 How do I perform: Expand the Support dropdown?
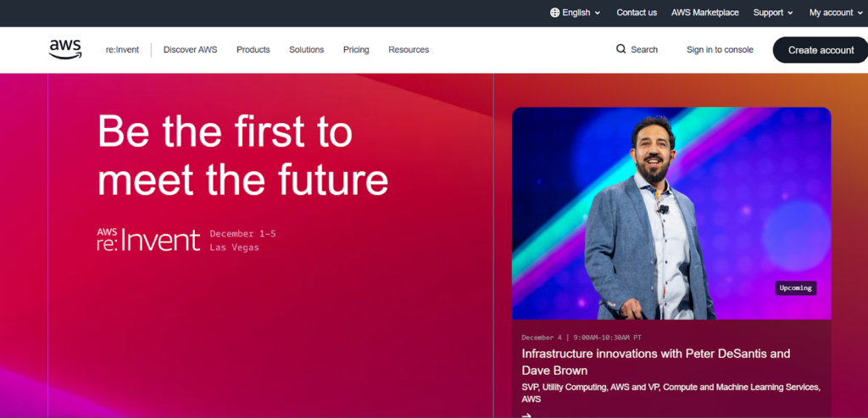(773, 13)
